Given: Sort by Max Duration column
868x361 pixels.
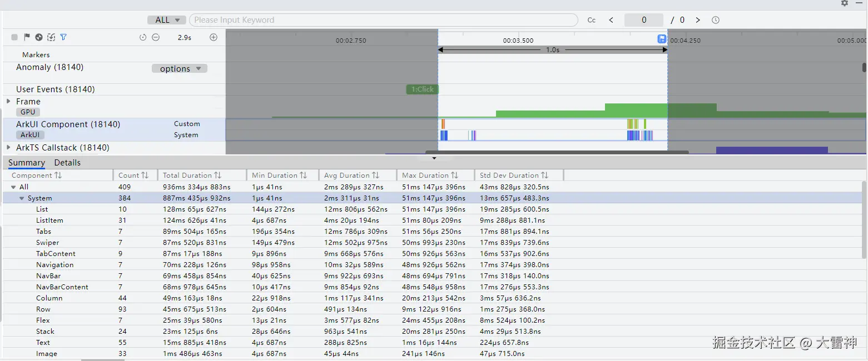Looking at the screenshot, I should pyautogui.click(x=430, y=175).
